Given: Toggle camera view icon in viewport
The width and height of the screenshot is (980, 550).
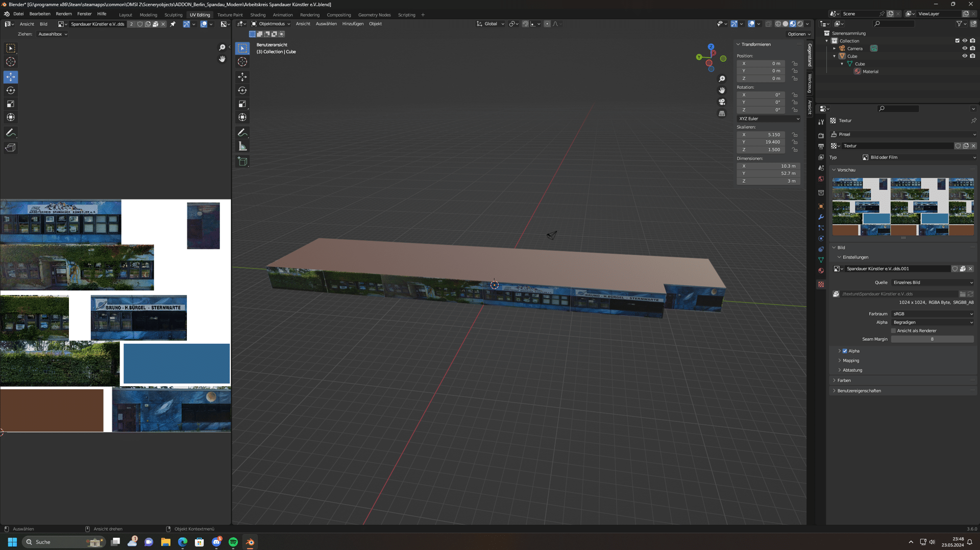Looking at the screenshot, I should click(722, 102).
